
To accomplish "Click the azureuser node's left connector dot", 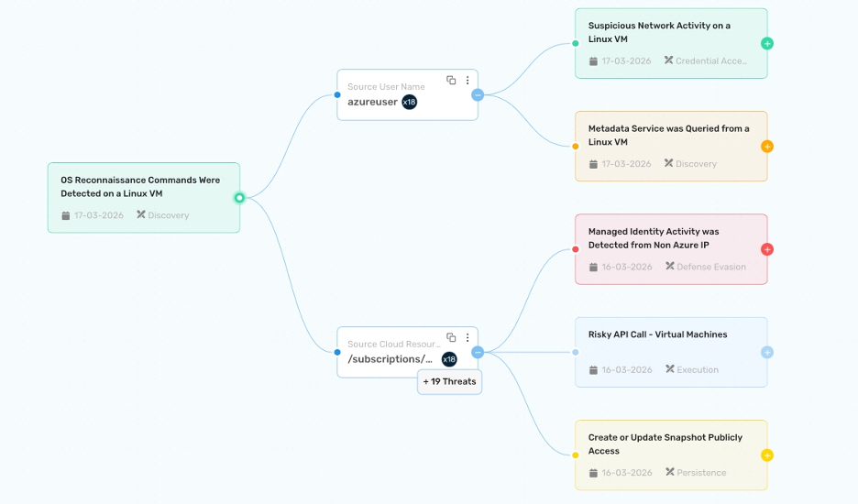I will (337, 95).
